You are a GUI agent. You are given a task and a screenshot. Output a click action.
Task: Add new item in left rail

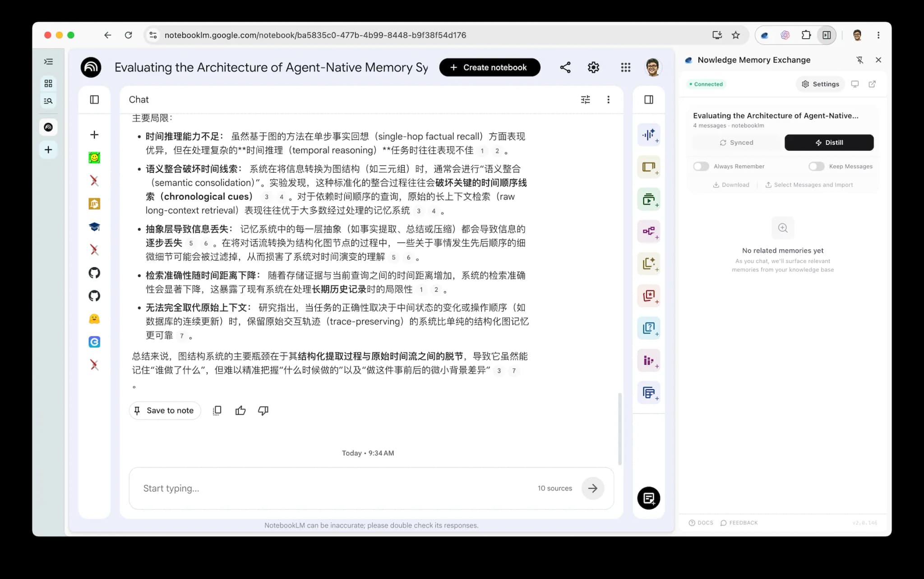(48, 150)
